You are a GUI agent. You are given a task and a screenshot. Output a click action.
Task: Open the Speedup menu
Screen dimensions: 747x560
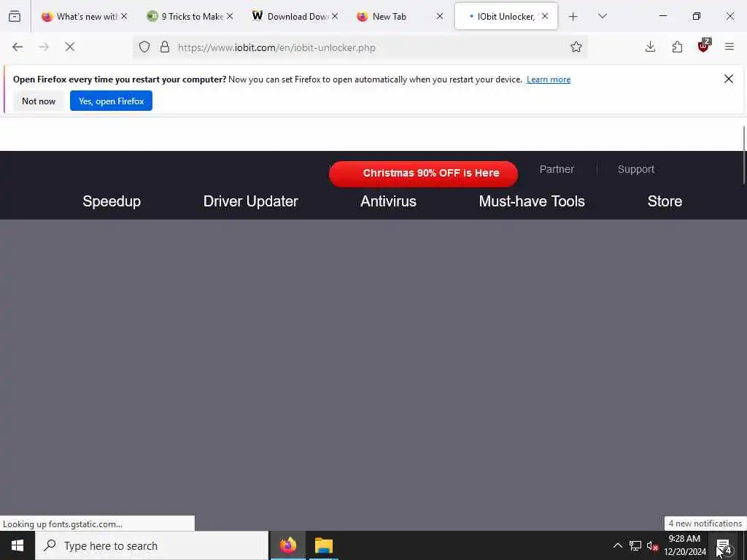point(112,201)
